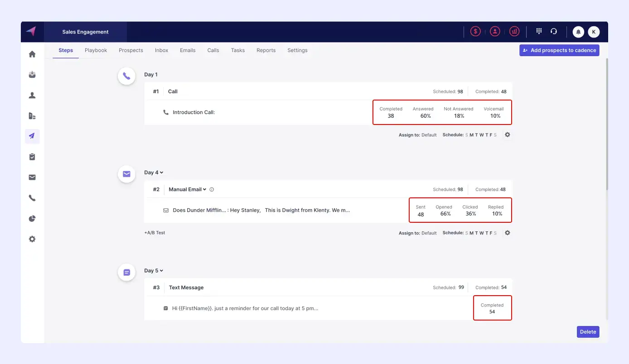Toggle Saturday in Call step schedule
This screenshot has height=364, width=629.
point(495,135)
